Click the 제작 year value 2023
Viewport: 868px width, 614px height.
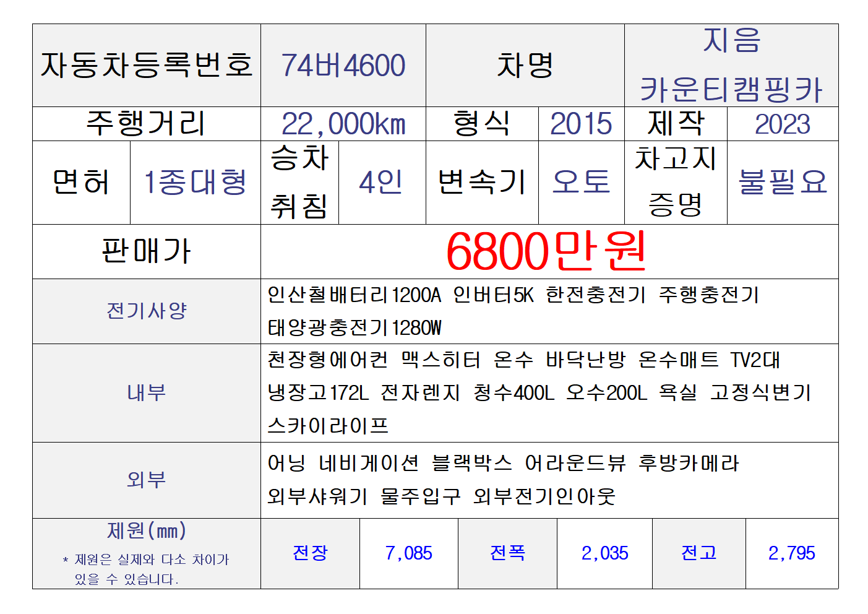pos(782,124)
